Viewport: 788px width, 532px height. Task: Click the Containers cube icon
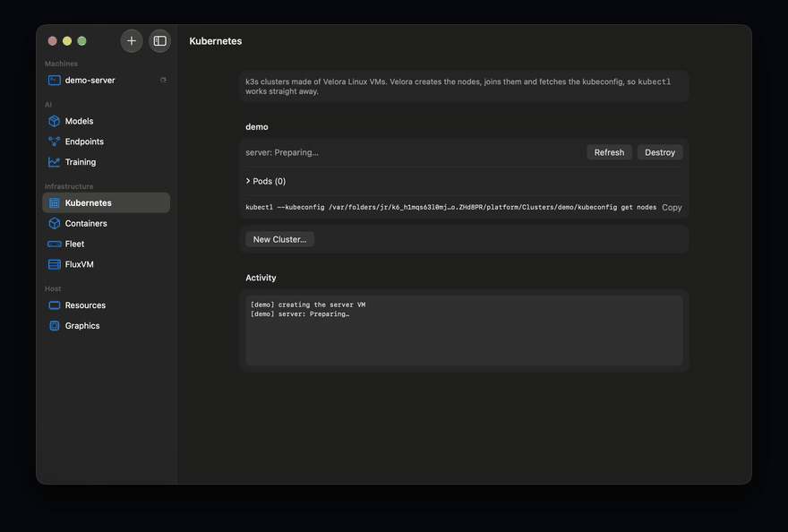click(x=55, y=223)
